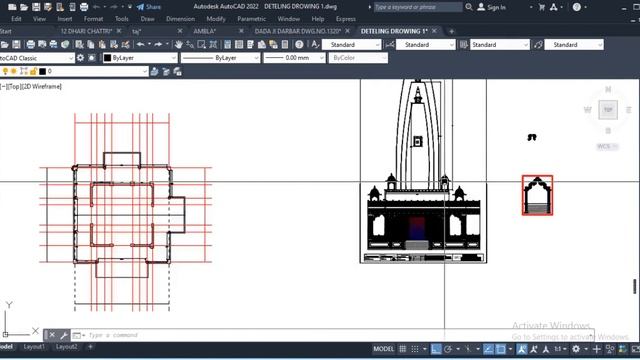Select the Zoom Window tool
Viewport: 640px width, 360px height.
point(202,44)
